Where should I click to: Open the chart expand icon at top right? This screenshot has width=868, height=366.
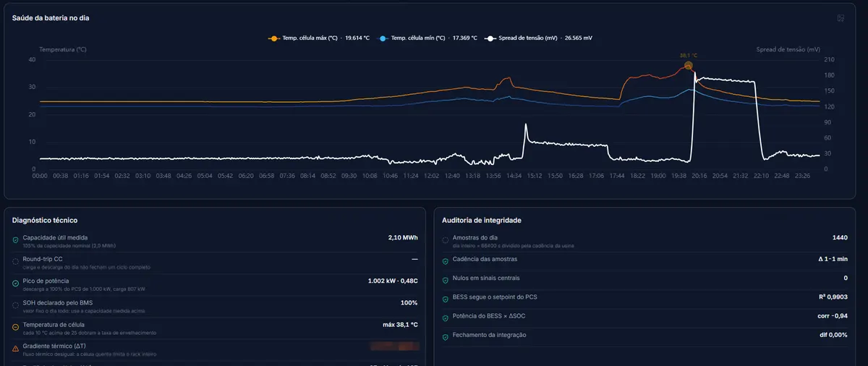click(x=841, y=18)
